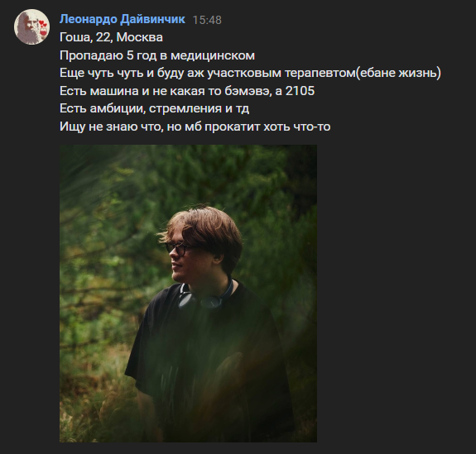Screen dimensions: 476x454
Task: Open Леонардо Дайвинчик's round avatar
Action: pos(31,27)
